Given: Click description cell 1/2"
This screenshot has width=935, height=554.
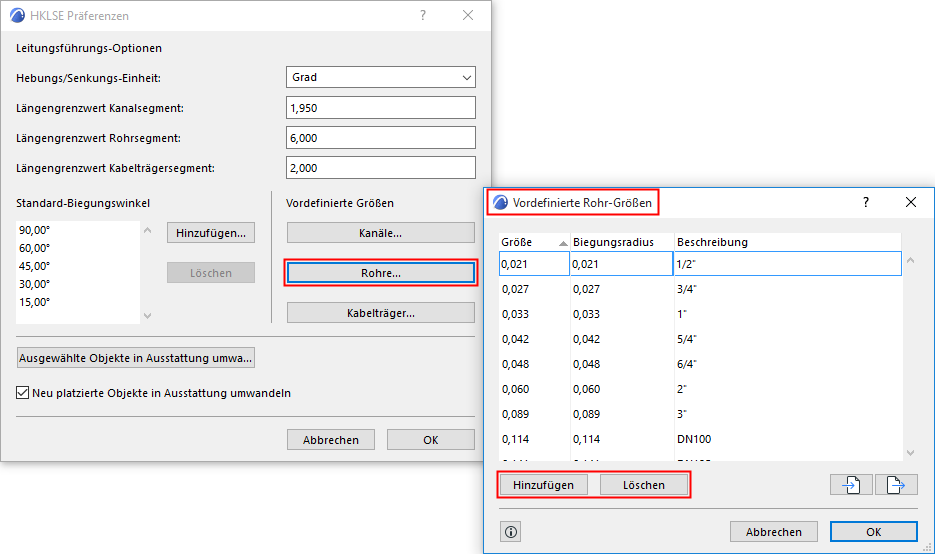Looking at the screenshot, I should [x=788, y=264].
